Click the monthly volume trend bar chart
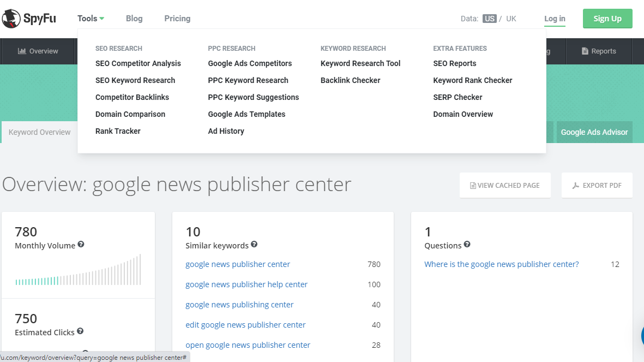644x362 pixels. coord(78,269)
